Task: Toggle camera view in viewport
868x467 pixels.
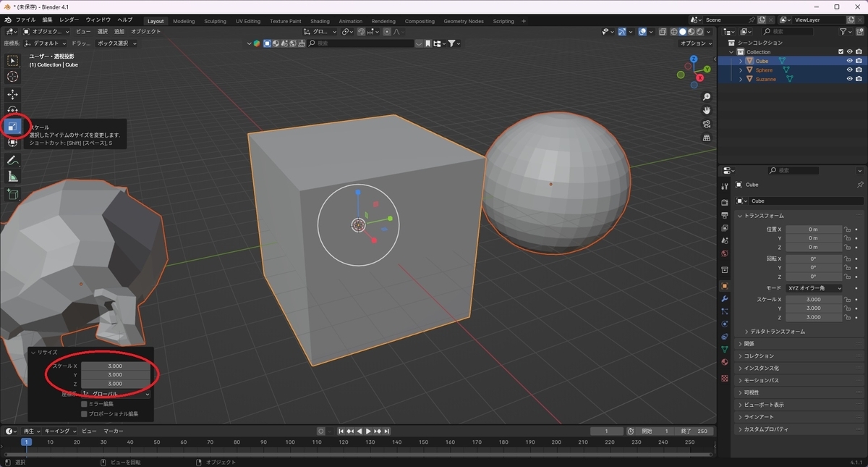Action: click(707, 124)
